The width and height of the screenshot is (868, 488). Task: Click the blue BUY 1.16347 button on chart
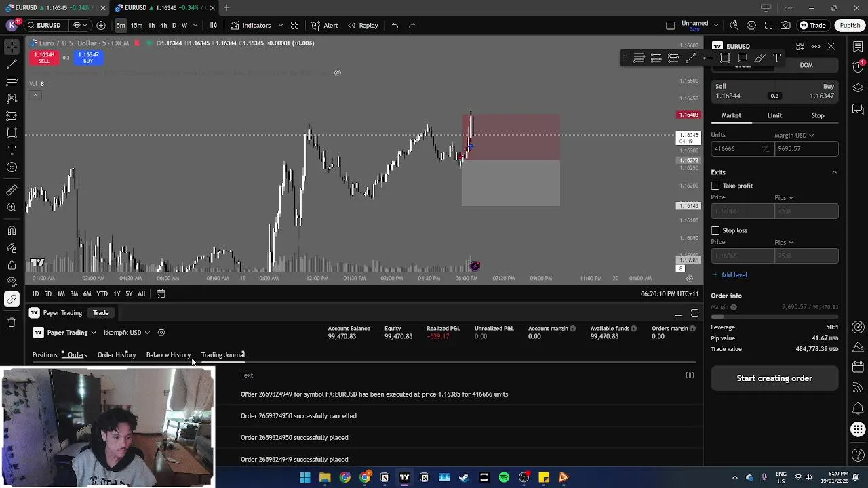(x=88, y=58)
